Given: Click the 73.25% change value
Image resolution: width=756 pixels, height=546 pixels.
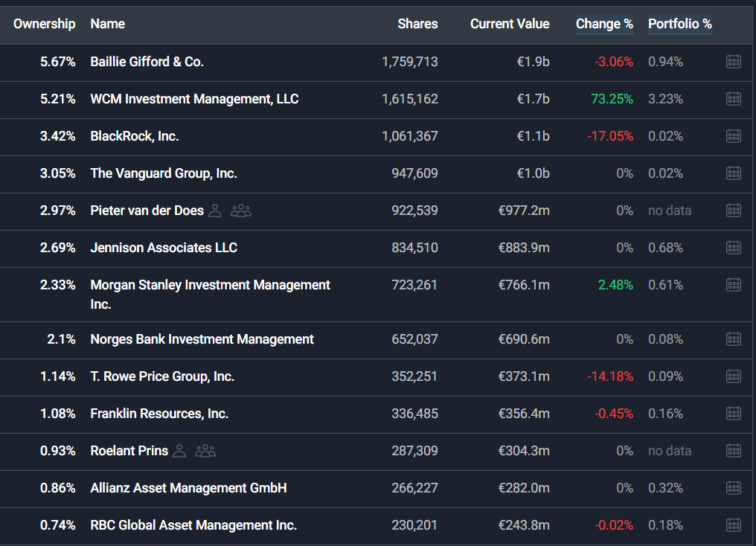Looking at the screenshot, I should coord(612,99).
